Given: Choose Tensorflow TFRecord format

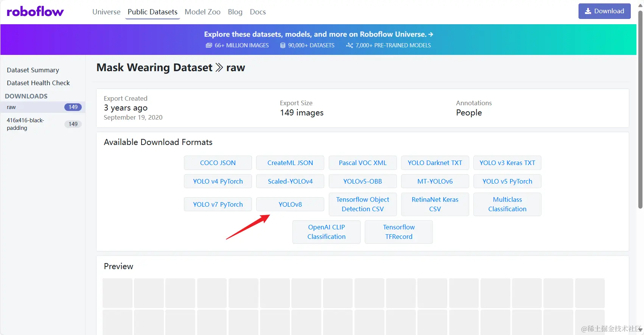Looking at the screenshot, I should pyautogui.click(x=399, y=232).
